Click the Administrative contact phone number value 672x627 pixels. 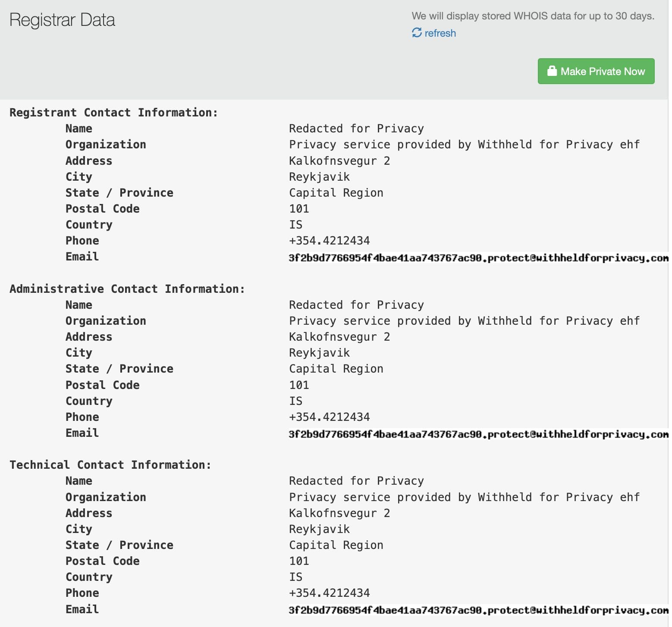(329, 417)
